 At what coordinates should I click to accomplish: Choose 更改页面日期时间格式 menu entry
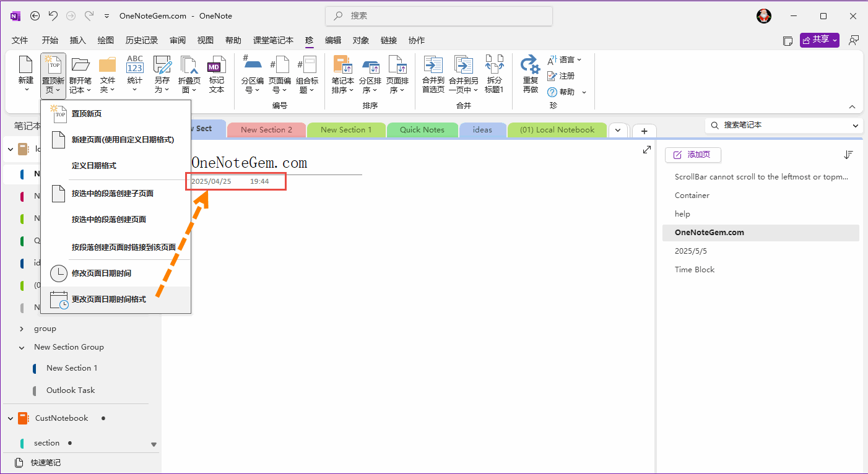116,299
